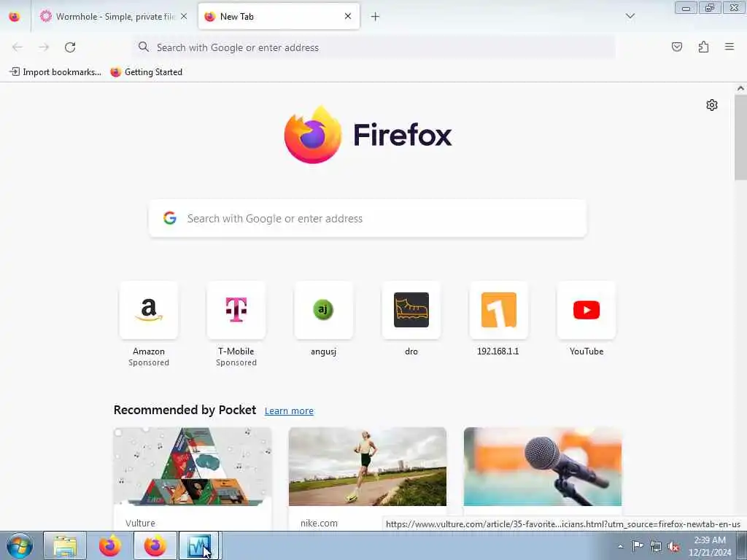Image resolution: width=747 pixels, height=560 pixels.
Task: Click the active Firefox taskbar button
Action: tap(155, 545)
